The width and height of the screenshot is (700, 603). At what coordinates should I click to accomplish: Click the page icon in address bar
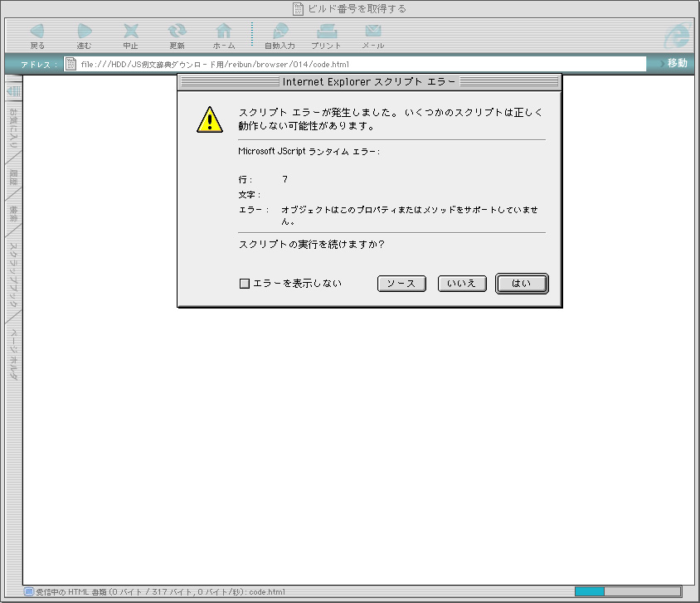point(70,64)
